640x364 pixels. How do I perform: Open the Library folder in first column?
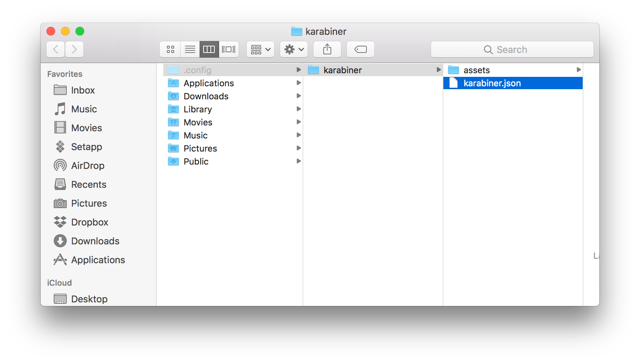[x=197, y=109]
